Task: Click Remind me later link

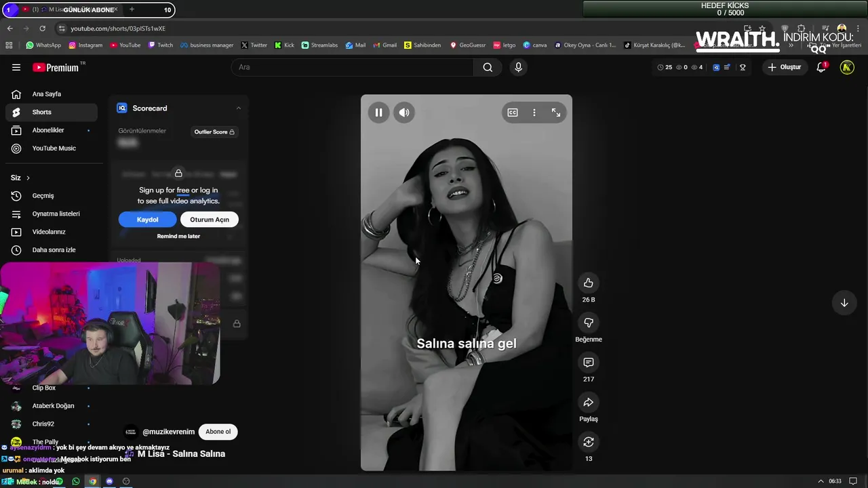Action: click(178, 237)
